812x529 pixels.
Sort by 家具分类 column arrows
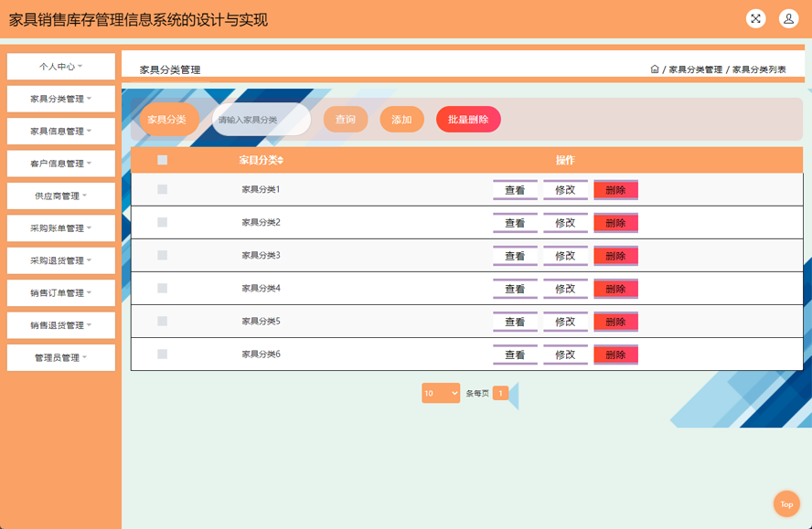280,161
